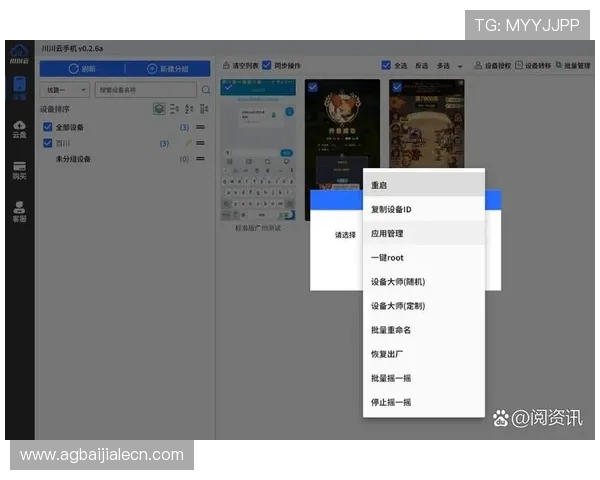The height and width of the screenshot is (480, 600).
Task: Click the 清空列表 button label
Action: click(x=245, y=65)
